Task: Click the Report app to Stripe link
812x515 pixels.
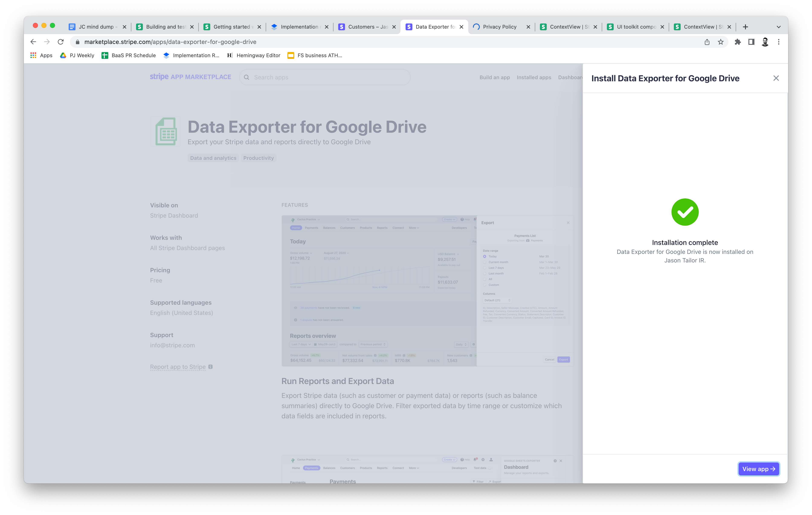Action: (x=178, y=367)
